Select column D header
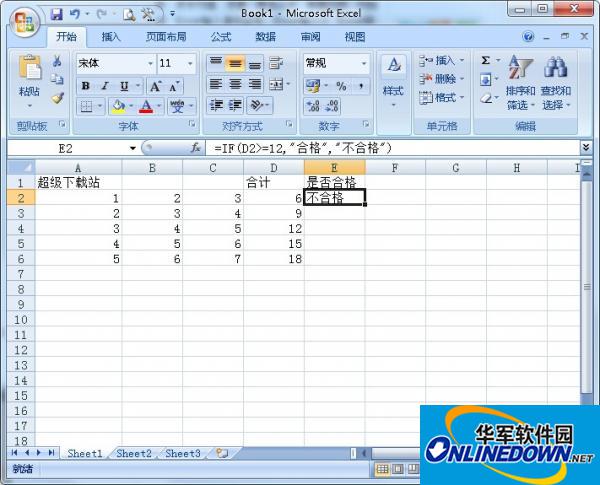 (x=274, y=168)
